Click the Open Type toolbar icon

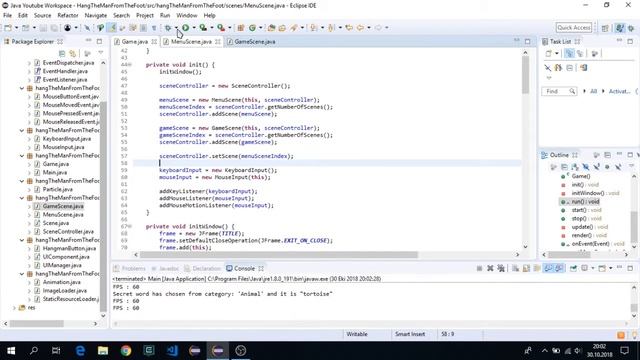271,28
